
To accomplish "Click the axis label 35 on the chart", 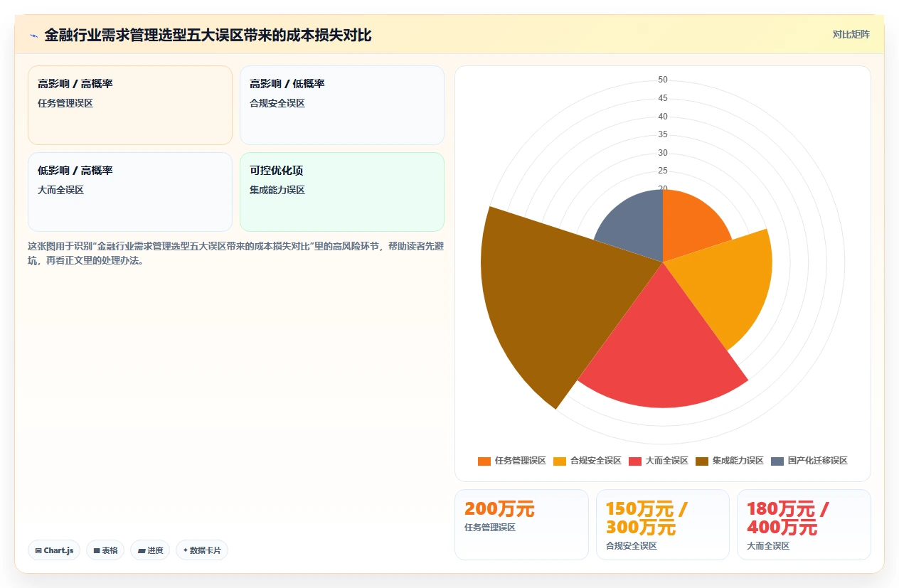I will [663, 134].
